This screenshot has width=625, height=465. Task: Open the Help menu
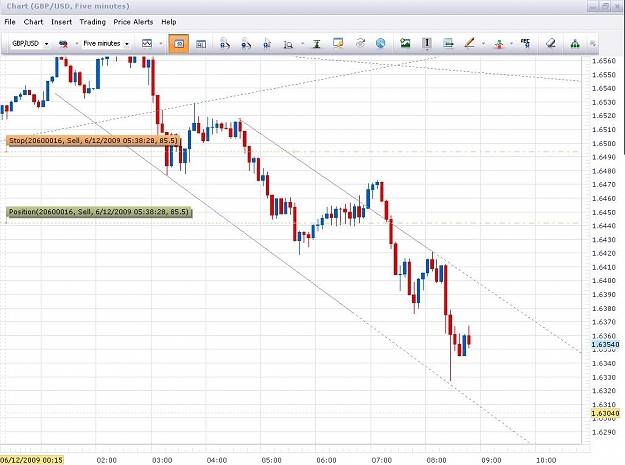[x=169, y=22]
